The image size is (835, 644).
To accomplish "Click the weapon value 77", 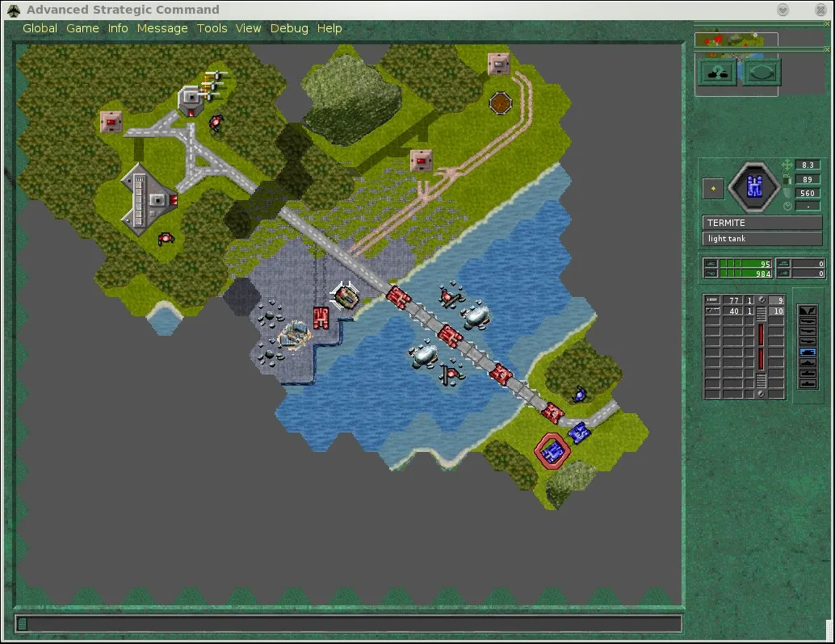I will [732, 300].
